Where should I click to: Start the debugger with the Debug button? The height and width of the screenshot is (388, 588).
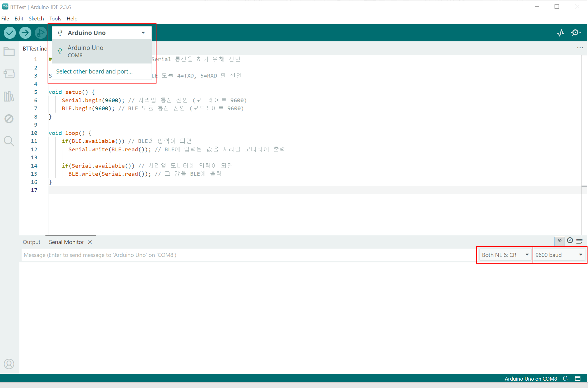click(x=40, y=33)
